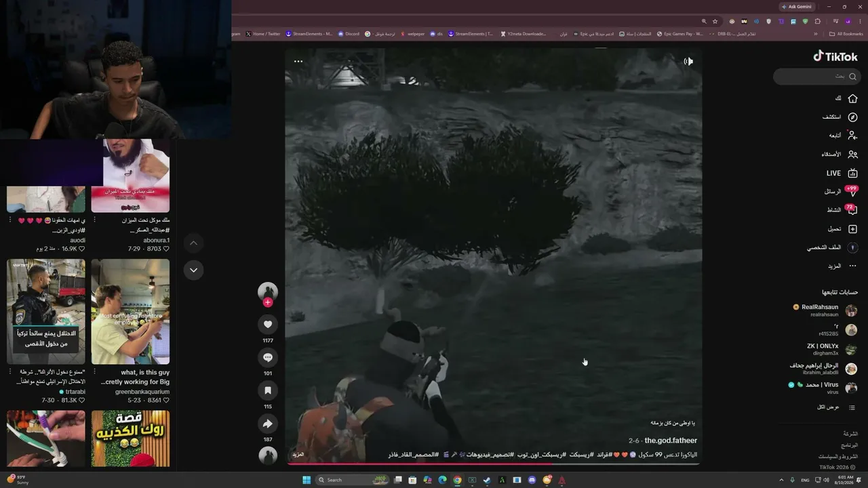Open the Y2meta Downloader bookmark
This screenshot has width=868, height=488.
(x=523, y=34)
